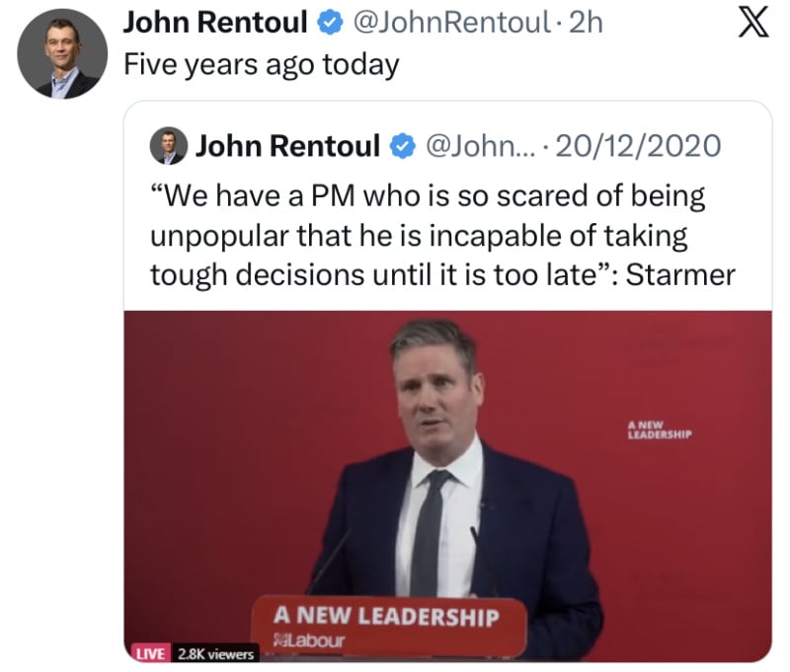Open John Rentoul's large profile avatar
This screenshot has width=790, height=672.
62,54
